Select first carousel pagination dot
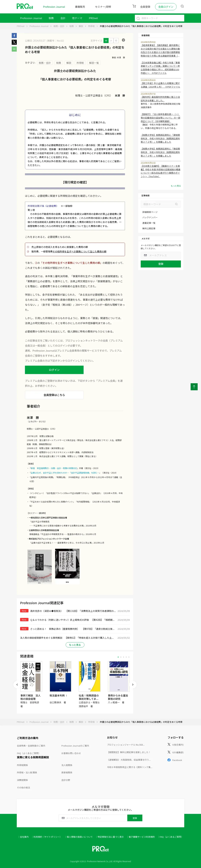The image size is (201, 868). pyautogui.click(x=118, y=657)
